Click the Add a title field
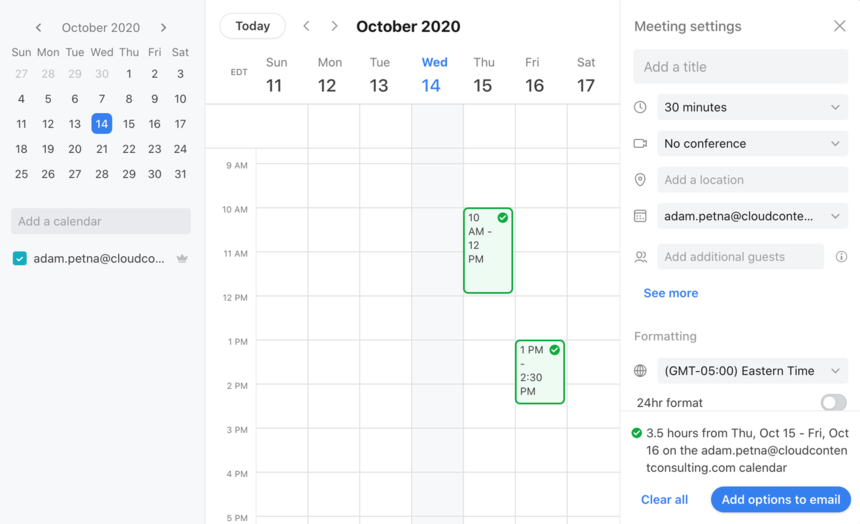Screen dimensions: 860x524 point(740,67)
